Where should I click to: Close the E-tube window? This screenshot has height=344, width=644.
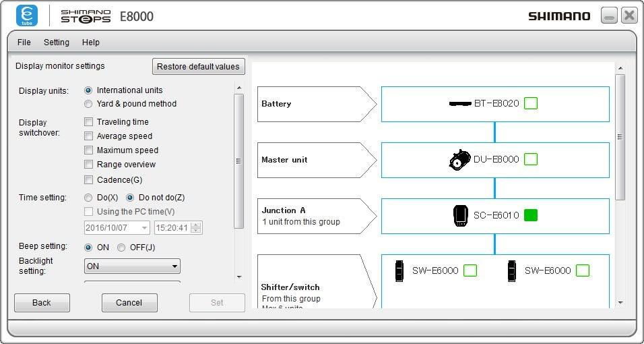629,16
